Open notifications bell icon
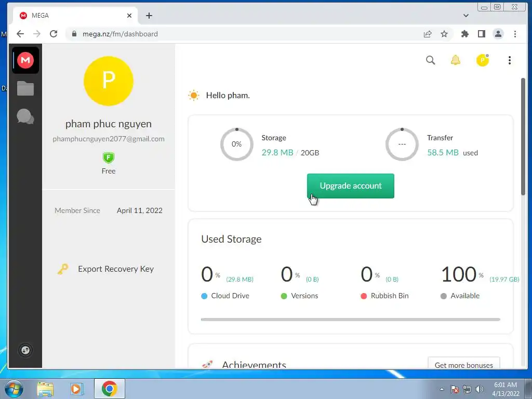532x399 pixels. (x=455, y=60)
